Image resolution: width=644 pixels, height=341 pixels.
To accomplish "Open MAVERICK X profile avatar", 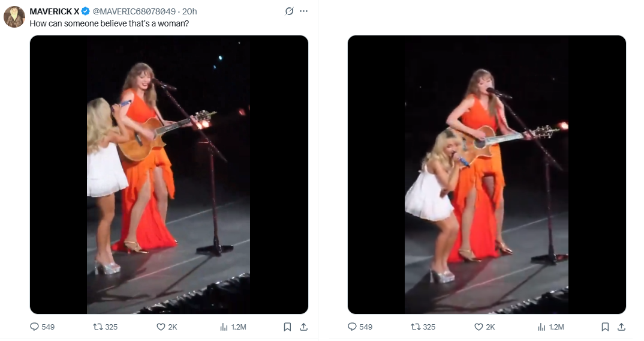I will (14, 17).
